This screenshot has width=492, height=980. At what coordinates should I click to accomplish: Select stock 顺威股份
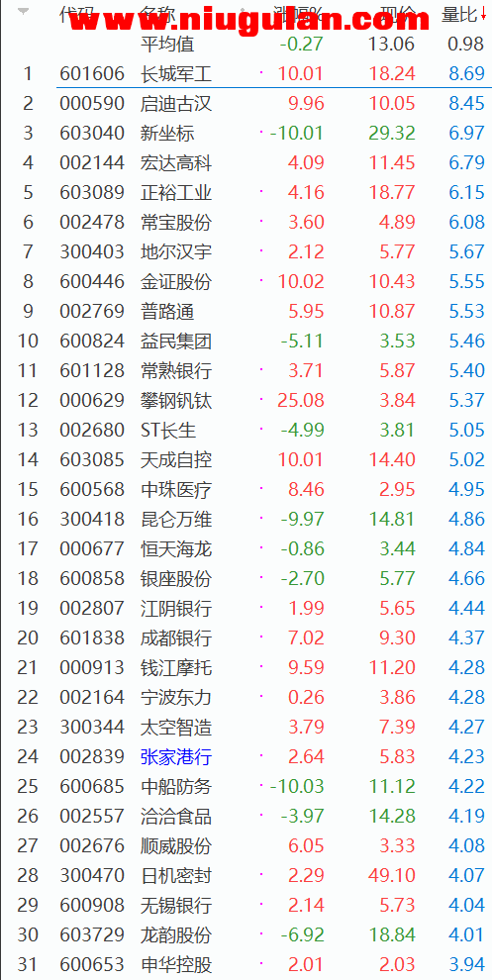[176, 846]
